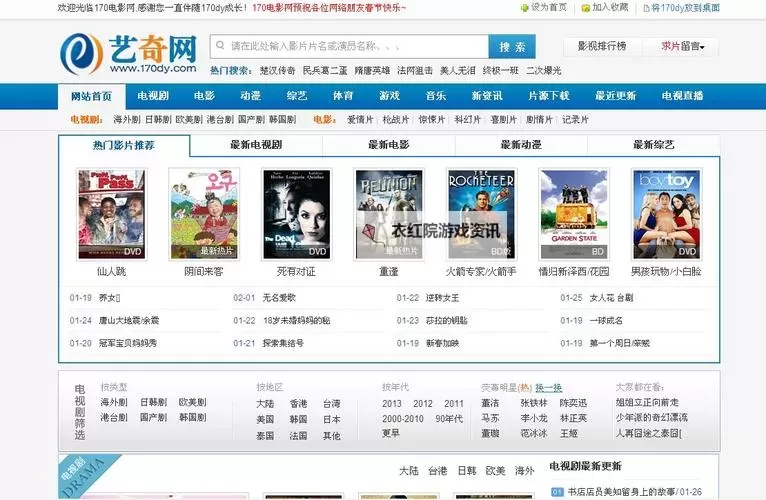Click 少年派的奇幻漂流 popular link
The height and width of the screenshot is (500, 766).
(652, 417)
